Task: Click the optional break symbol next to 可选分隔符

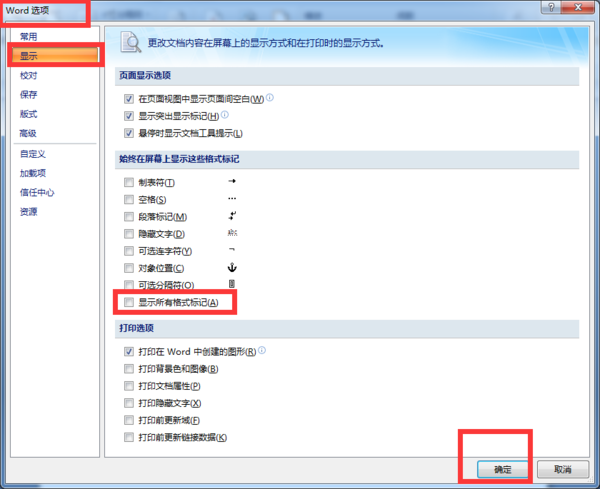Action: [x=232, y=284]
